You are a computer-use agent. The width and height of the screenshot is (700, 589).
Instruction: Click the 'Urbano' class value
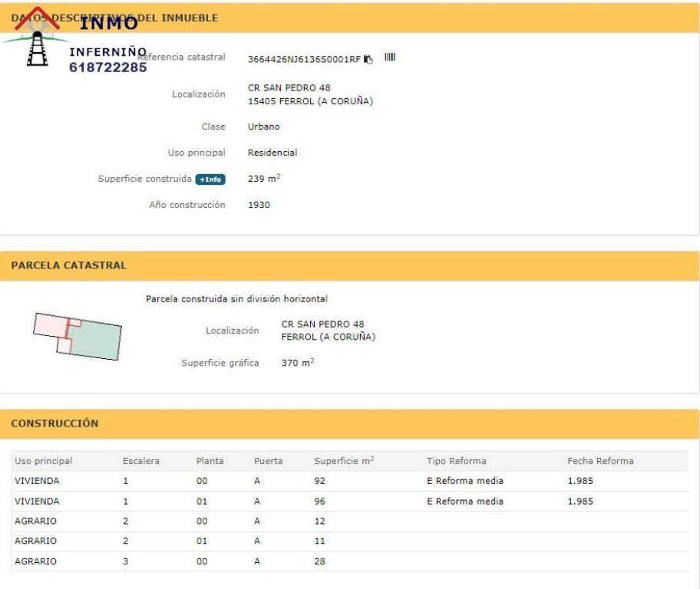tap(264, 127)
